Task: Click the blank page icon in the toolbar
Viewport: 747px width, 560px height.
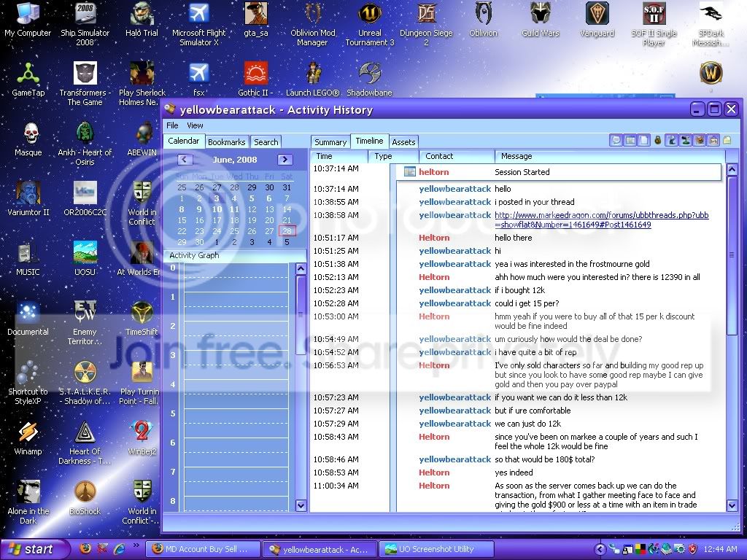Action: pos(643,140)
